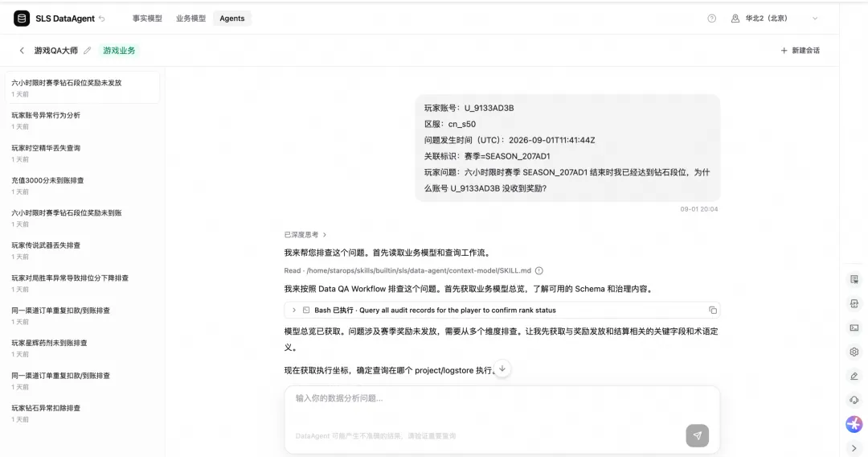
Task: Click 新建会话 button
Action: click(x=800, y=51)
